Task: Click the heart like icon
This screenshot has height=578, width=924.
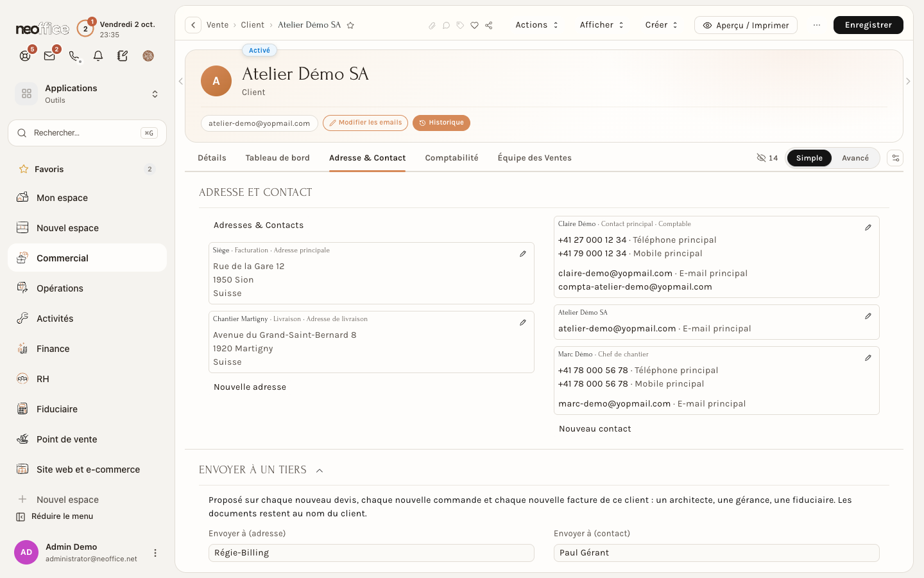Action: (474, 25)
